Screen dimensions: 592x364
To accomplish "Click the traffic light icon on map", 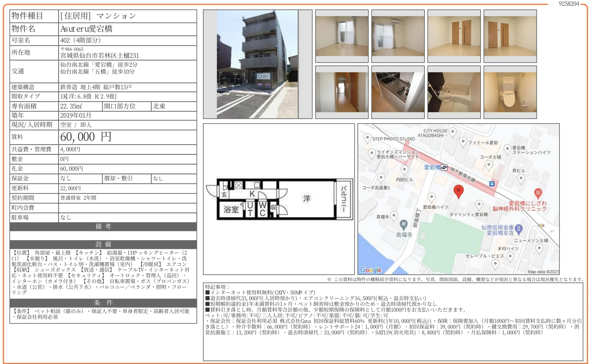I will (x=541, y=226).
